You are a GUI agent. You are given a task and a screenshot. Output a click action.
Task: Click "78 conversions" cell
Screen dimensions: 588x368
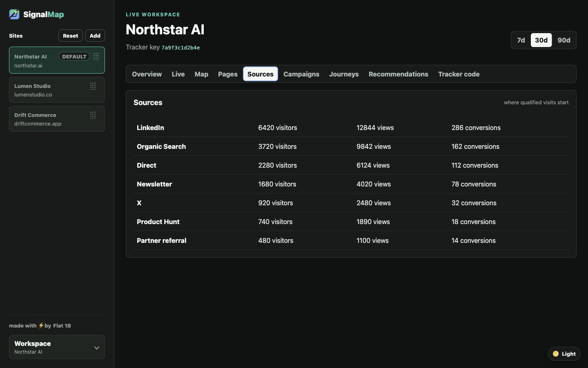click(474, 184)
